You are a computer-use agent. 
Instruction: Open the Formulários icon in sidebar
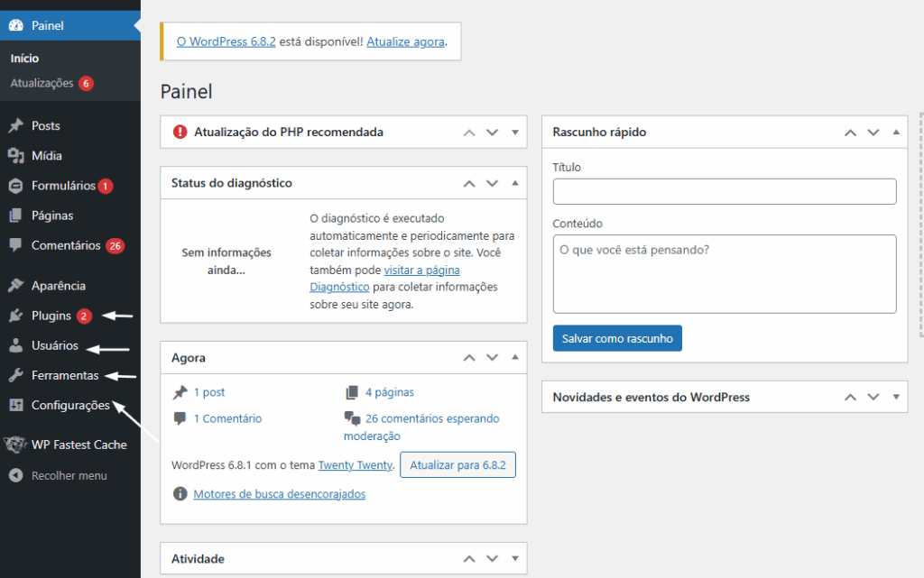click(x=15, y=186)
